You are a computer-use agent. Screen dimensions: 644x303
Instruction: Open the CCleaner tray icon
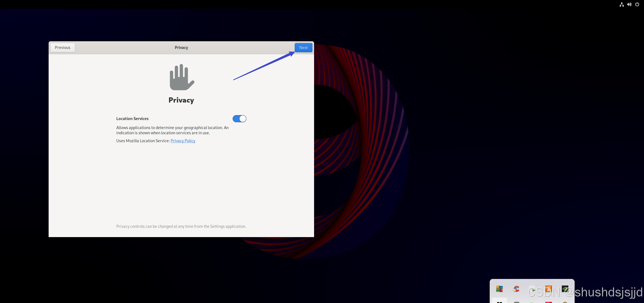tap(516, 289)
